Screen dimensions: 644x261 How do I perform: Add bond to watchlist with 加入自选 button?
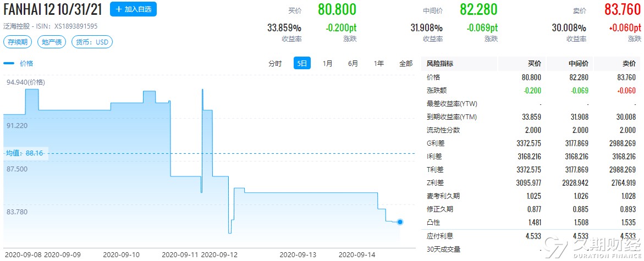[x=133, y=9]
